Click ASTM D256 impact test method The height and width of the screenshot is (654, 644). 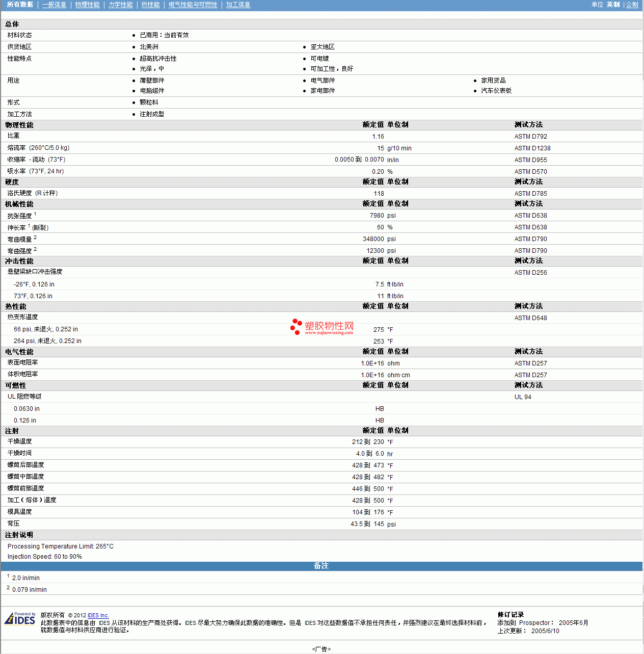click(x=530, y=273)
